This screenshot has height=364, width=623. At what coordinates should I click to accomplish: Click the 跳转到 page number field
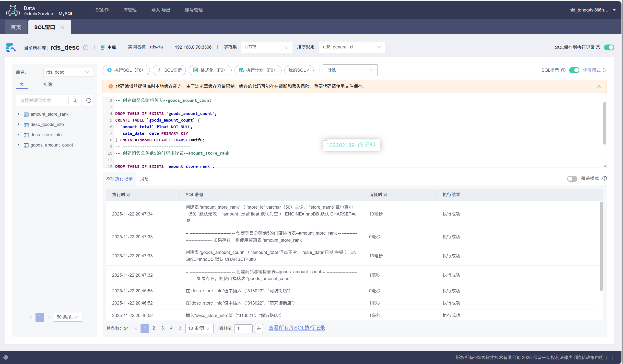click(x=243, y=328)
